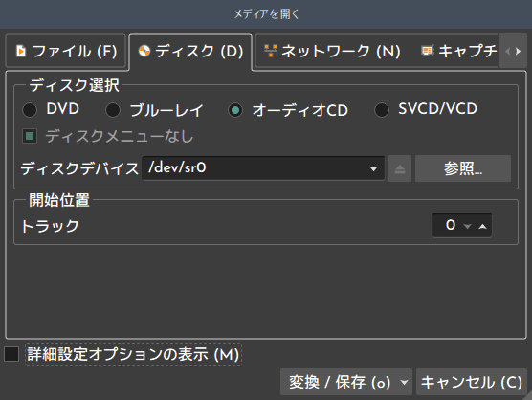Image resolution: width=532 pixels, height=400 pixels.
Task: Click the capture device icon on キャプチャ tab
Action: point(427,51)
